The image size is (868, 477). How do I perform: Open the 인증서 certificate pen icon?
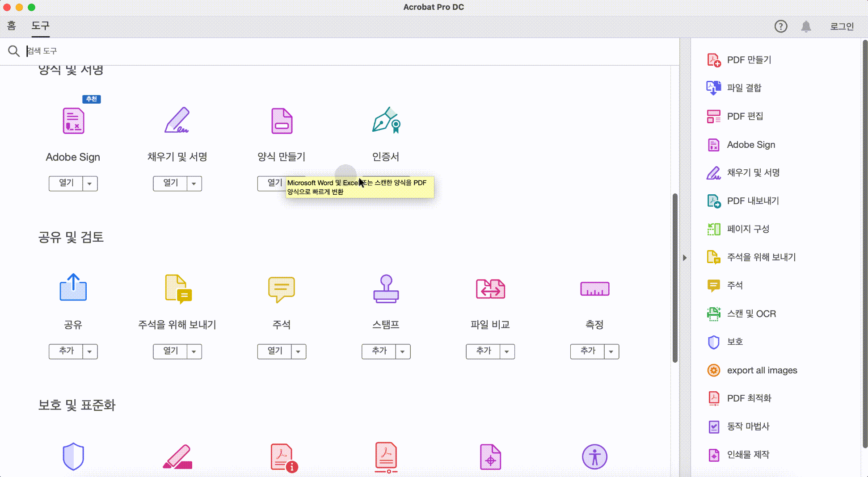(x=386, y=121)
